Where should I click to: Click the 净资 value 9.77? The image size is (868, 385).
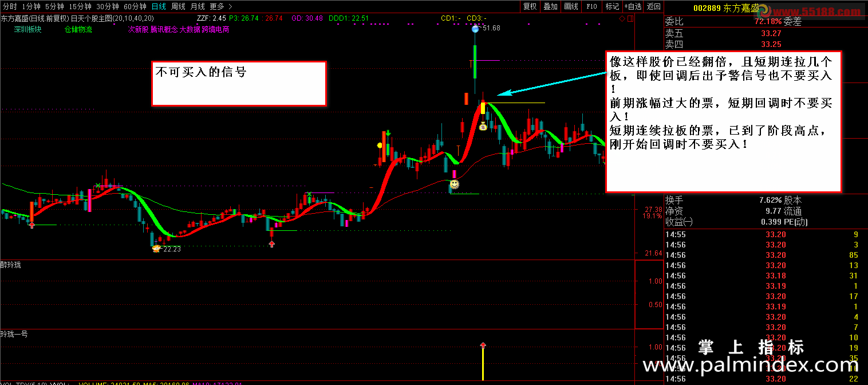coord(774,211)
